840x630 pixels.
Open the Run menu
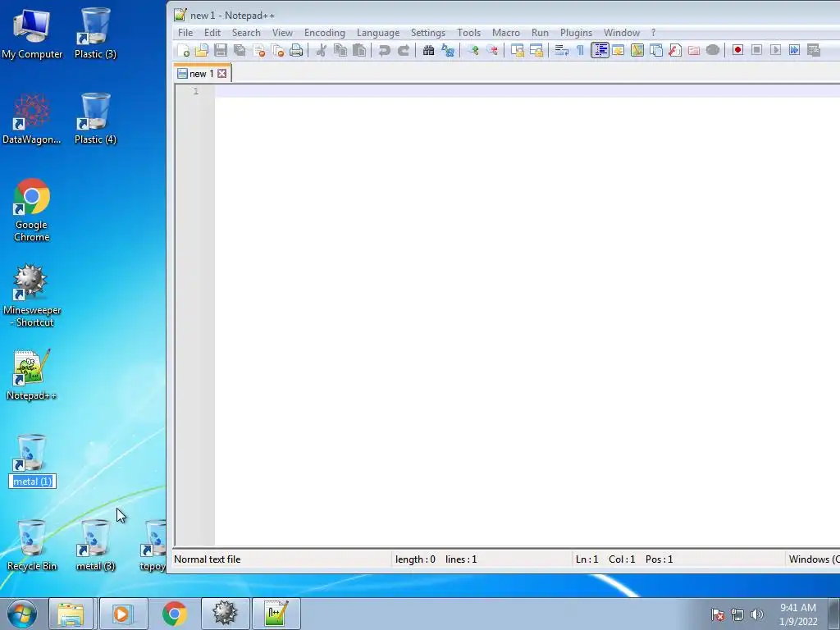(540, 33)
